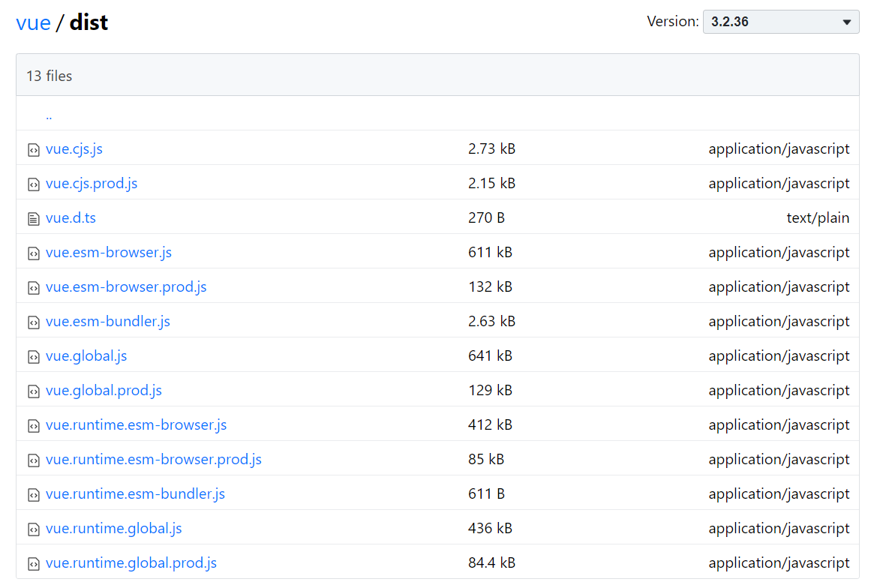Click the 412 kB size value
Image resolution: width=874 pixels, height=588 pixels.
point(490,425)
